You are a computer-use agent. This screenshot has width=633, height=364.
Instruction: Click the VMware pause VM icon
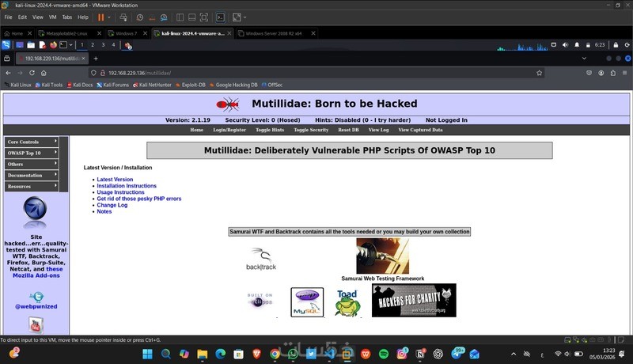tap(101, 17)
